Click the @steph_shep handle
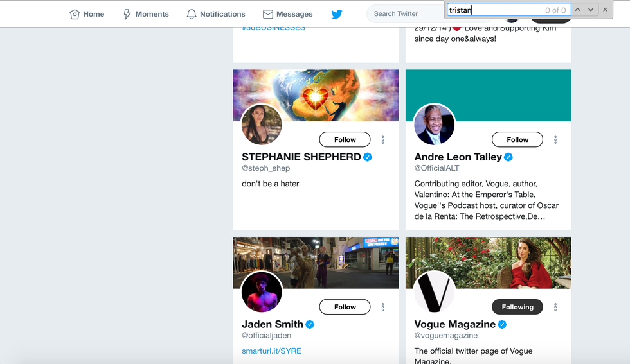This screenshot has height=364, width=630. pos(265,168)
